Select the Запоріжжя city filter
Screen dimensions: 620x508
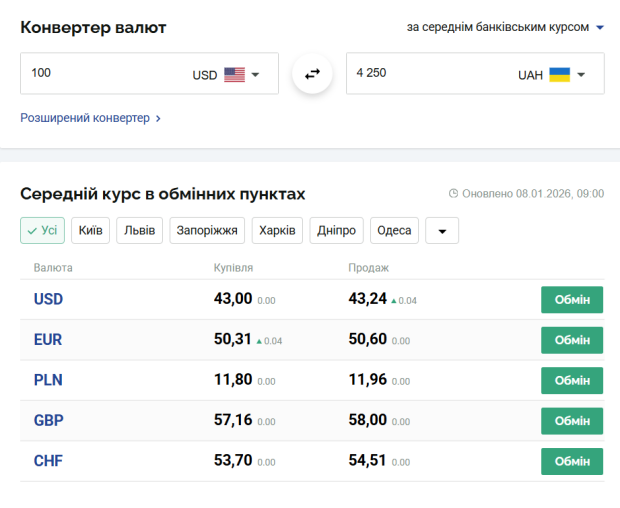point(207,230)
